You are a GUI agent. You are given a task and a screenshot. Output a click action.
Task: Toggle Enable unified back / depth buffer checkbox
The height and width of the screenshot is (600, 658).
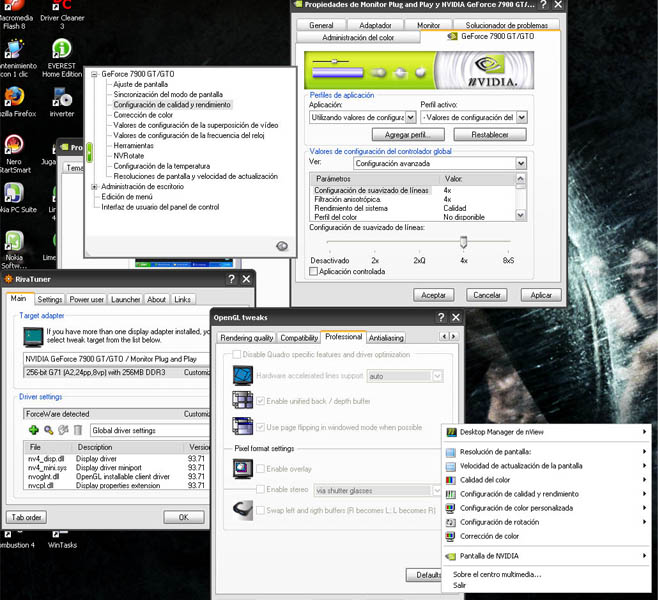(x=260, y=401)
